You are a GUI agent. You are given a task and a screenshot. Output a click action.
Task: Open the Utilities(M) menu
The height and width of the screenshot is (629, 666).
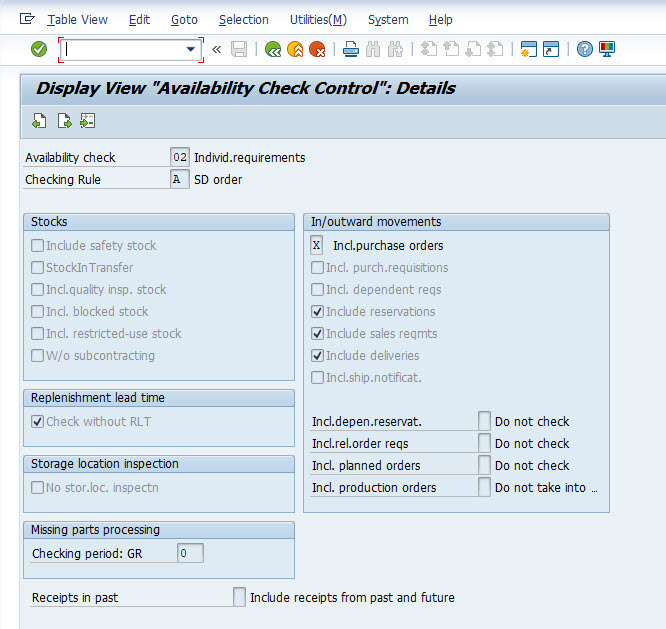(x=318, y=19)
